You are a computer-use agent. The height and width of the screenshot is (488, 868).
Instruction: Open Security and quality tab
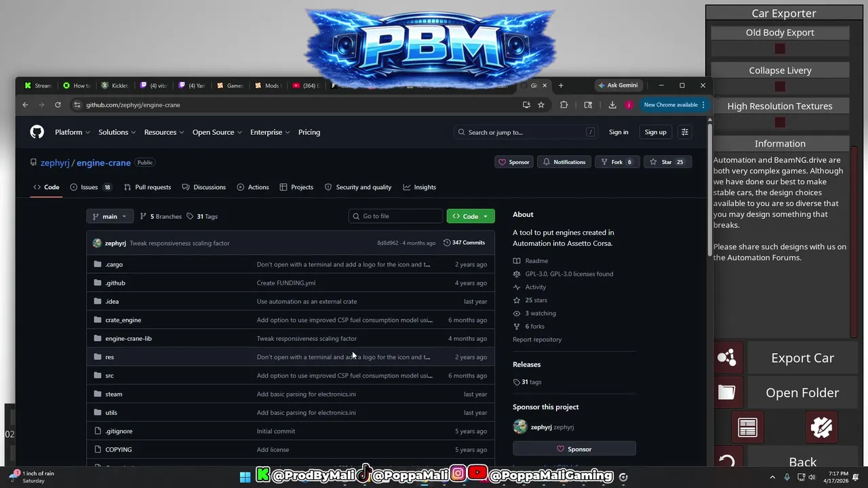pos(358,187)
